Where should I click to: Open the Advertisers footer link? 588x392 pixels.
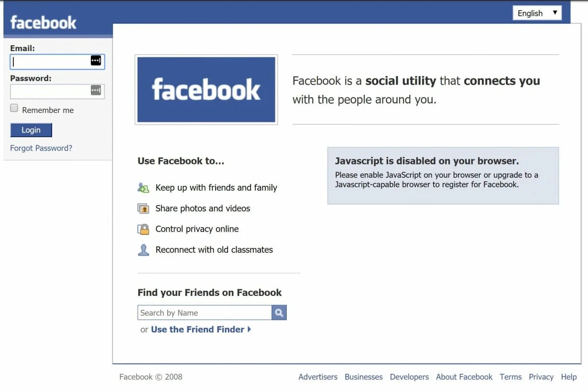318,377
